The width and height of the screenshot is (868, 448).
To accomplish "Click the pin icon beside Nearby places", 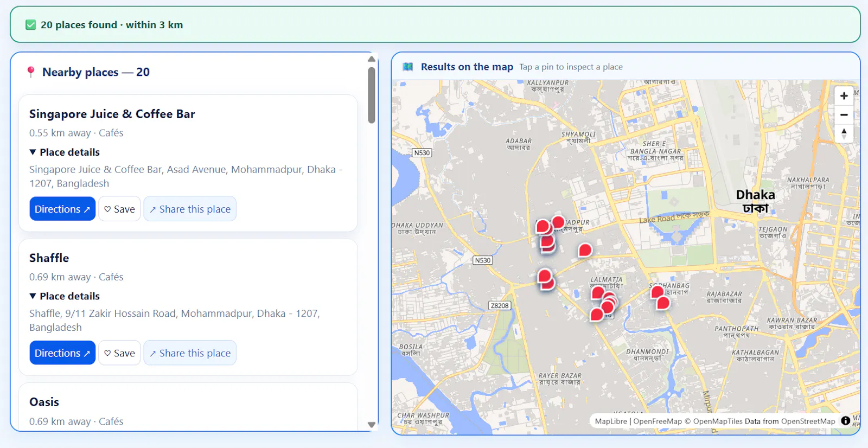I will 31,72.
